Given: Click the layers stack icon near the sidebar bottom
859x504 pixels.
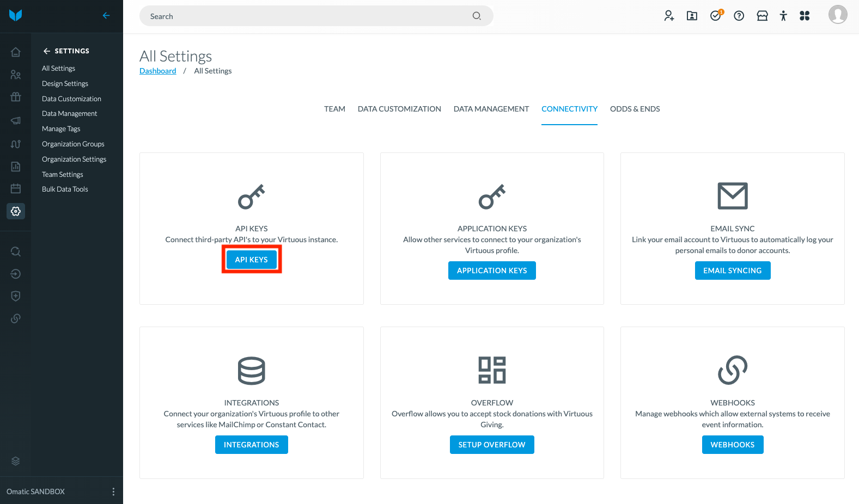Looking at the screenshot, I should point(16,461).
